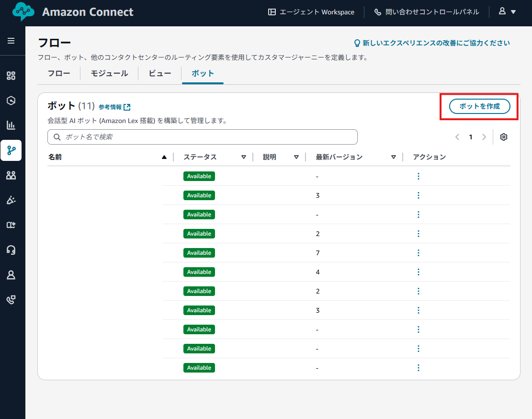Switch to the ビュー tab

tap(159, 73)
